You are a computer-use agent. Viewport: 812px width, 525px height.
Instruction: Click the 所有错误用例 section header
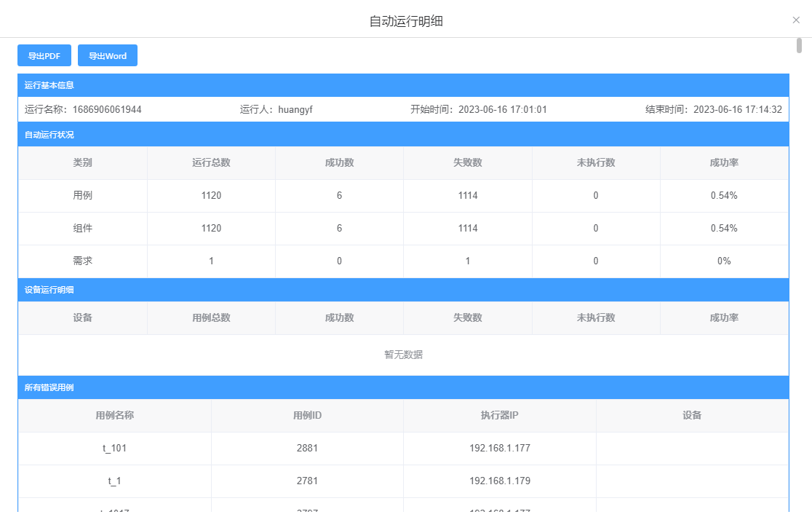coord(49,387)
